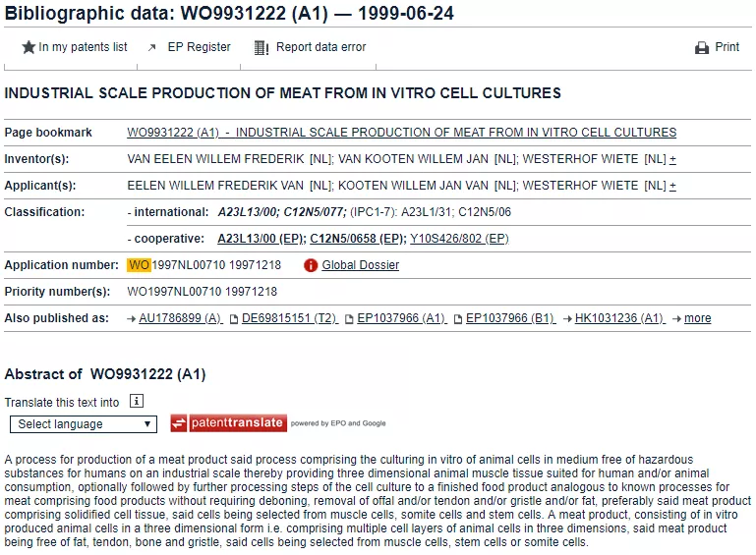
Task: Click the Report data error icon
Action: tap(262, 47)
